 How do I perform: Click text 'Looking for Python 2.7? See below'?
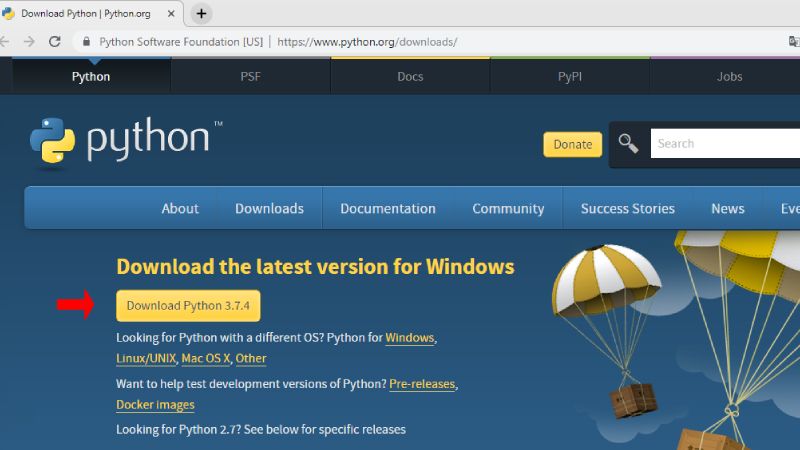tap(209, 430)
